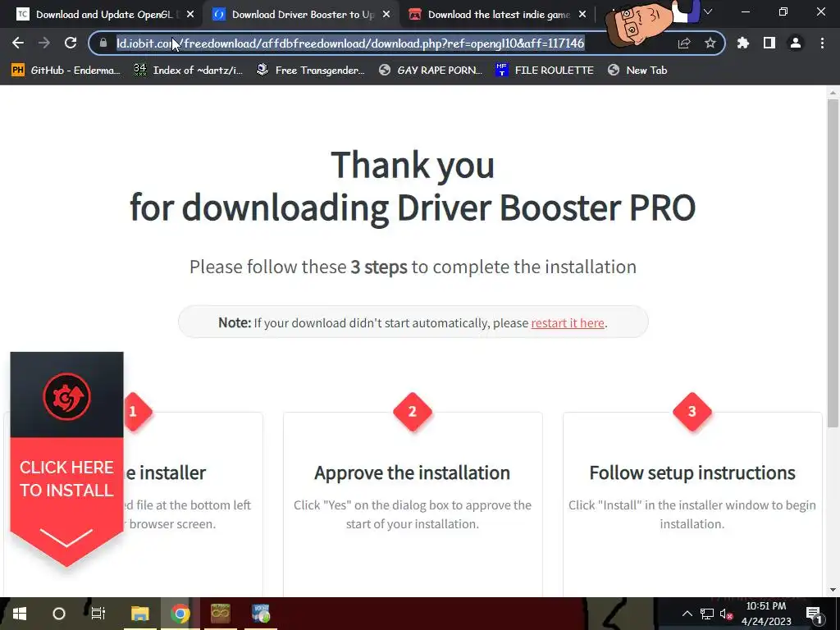Open the notification center icon

(x=814, y=614)
